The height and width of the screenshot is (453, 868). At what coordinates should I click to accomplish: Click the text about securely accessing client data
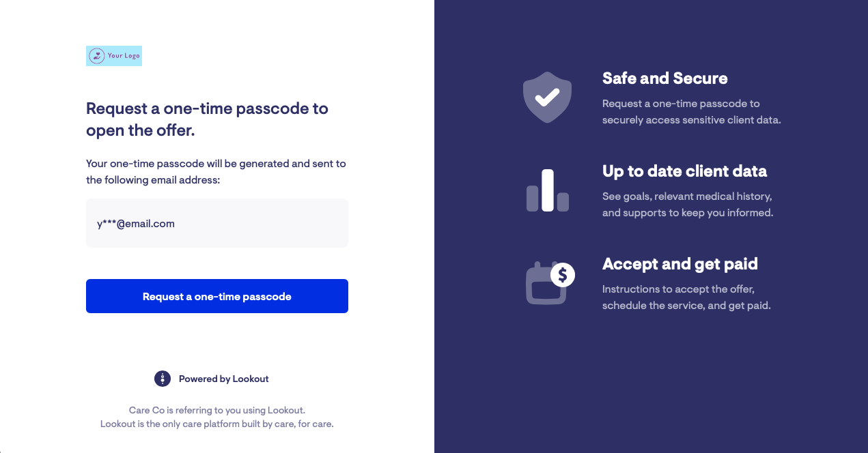[691, 112]
